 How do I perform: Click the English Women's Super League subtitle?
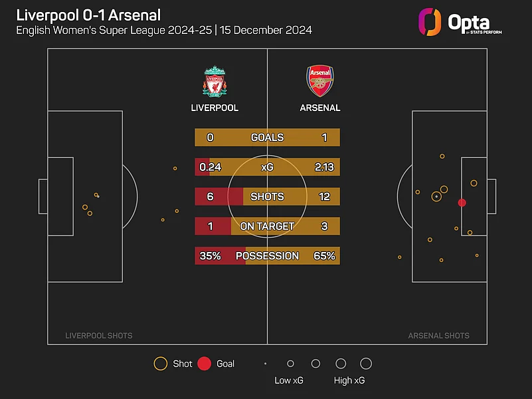pos(164,31)
